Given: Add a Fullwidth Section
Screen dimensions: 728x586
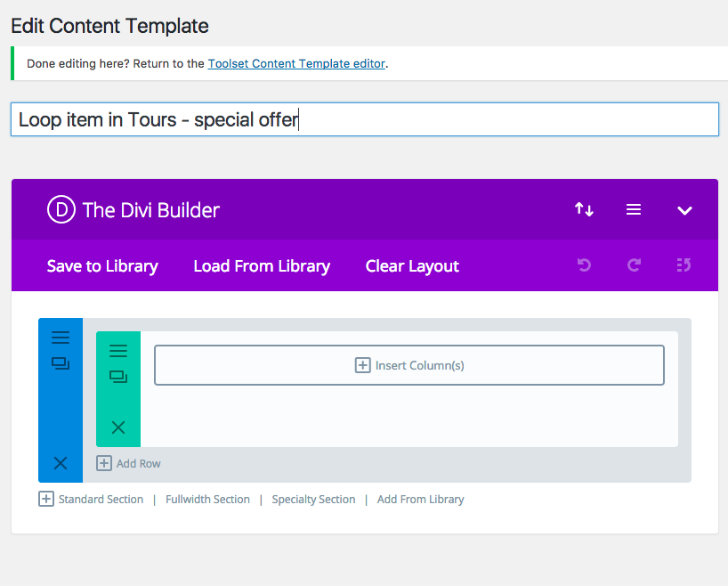Looking at the screenshot, I should tap(207, 499).
